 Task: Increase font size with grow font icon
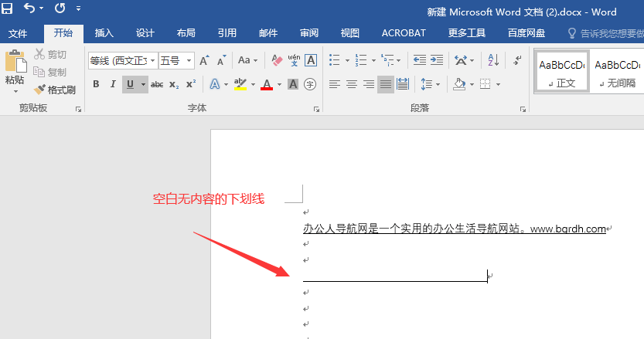tap(205, 61)
